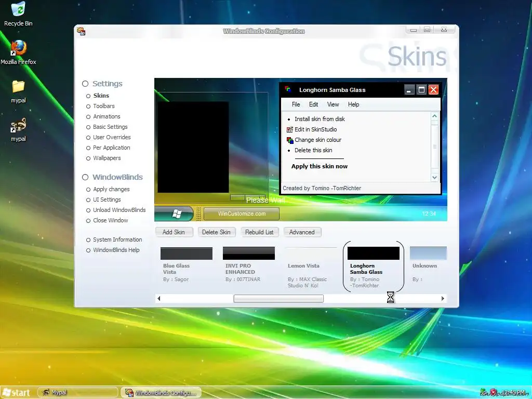Click skin list scroll left arrow
Image resolution: width=532 pixels, height=399 pixels.
click(x=159, y=299)
